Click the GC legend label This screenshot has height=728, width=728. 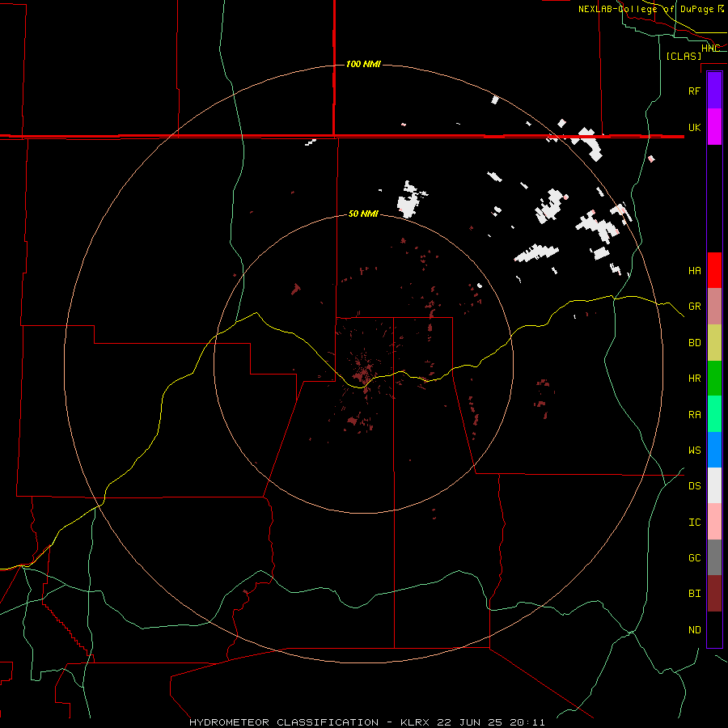[694, 558]
